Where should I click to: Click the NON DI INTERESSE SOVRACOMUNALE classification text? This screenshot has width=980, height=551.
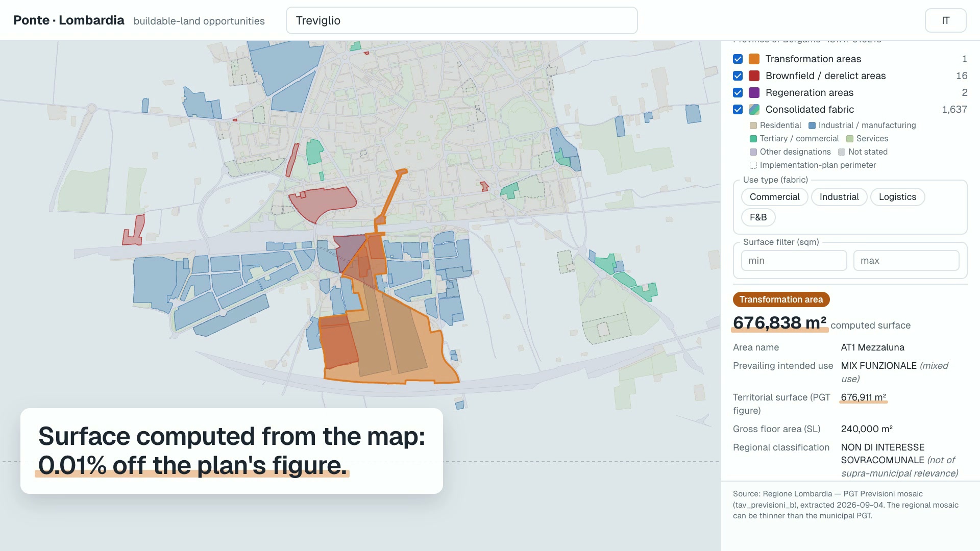pos(883,454)
